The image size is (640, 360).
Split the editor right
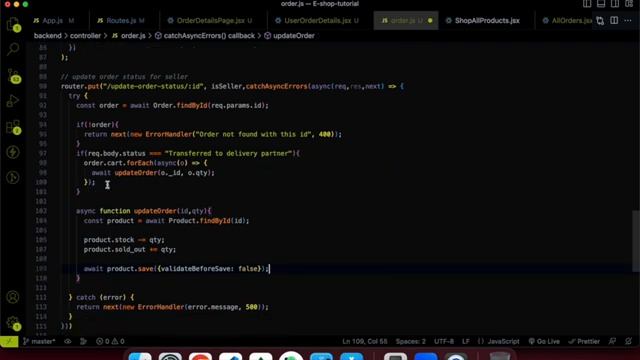(614, 21)
